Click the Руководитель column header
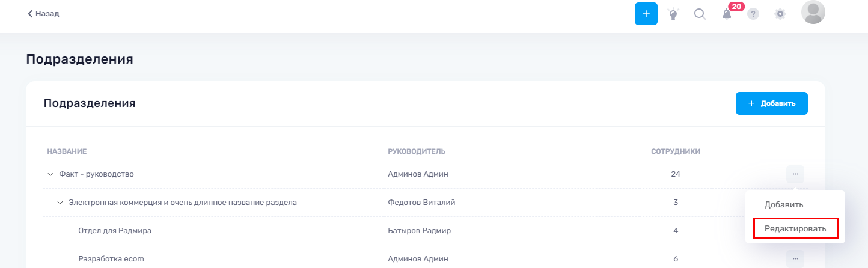 (x=417, y=151)
